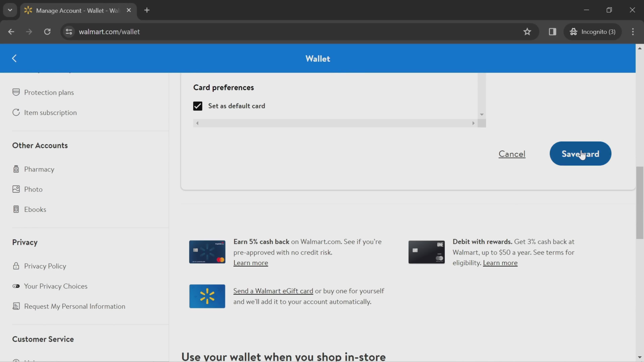Click the Ebooks sidebar icon
Image resolution: width=644 pixels, height=362 pixels.
(x=15, y=209)
